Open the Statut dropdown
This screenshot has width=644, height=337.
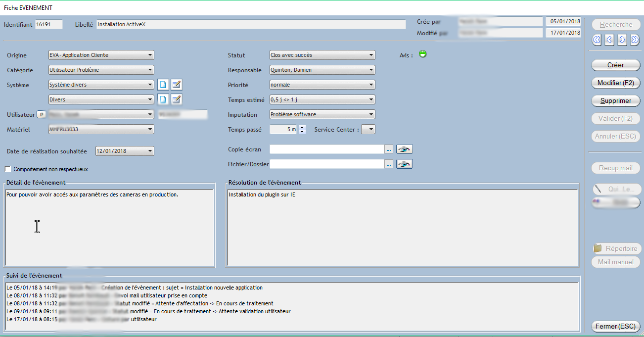371,55
